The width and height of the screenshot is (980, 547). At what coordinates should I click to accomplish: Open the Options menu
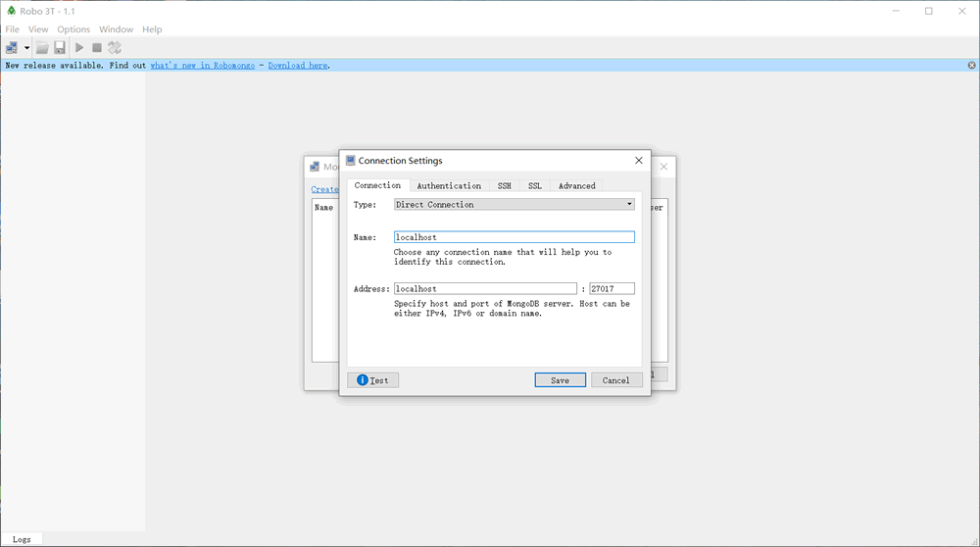pos(73,29)
